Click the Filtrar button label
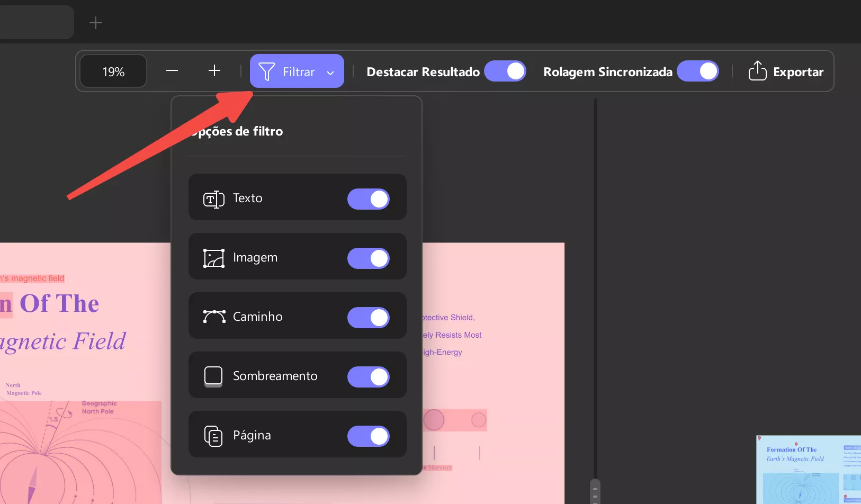The height and width of the screenshot is (504, 861). click(299, 72)
